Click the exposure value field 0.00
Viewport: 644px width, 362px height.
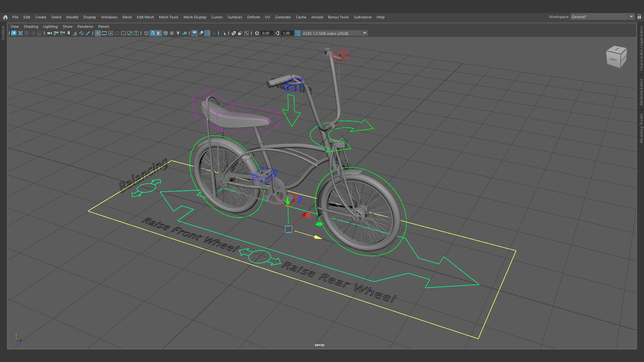[266, 33]
